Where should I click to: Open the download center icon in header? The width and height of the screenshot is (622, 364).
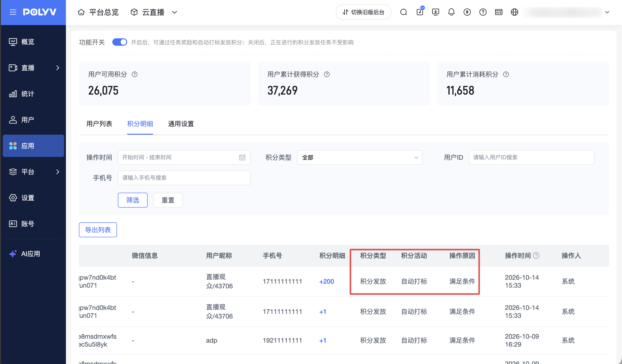coord(436,12)
